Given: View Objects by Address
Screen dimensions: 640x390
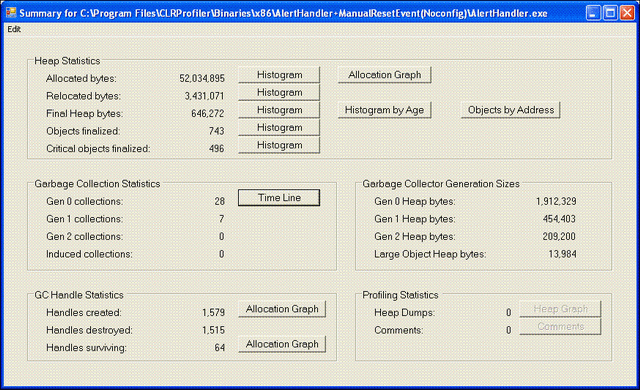Looking at the screenshot, I should [x=511, y=110].
